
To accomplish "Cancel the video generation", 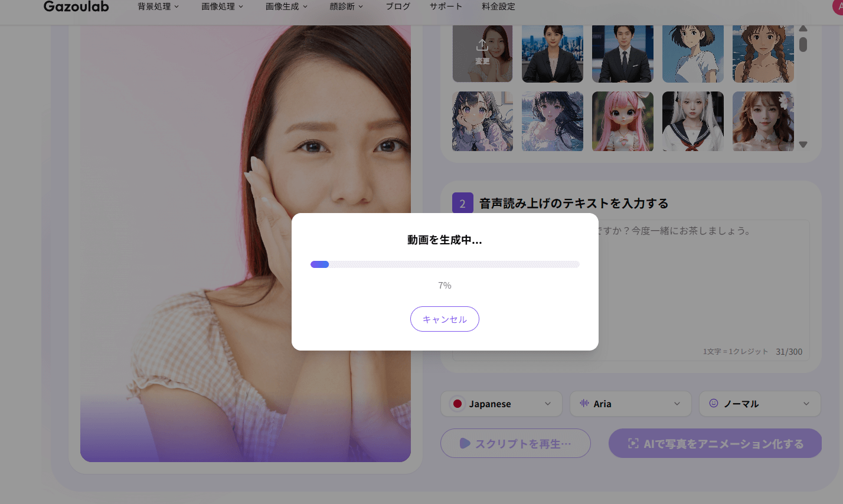I will [x=445, y=319].
